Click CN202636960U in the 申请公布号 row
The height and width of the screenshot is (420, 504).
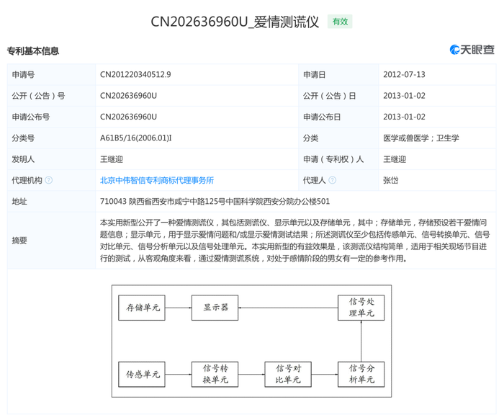[128, 117]
